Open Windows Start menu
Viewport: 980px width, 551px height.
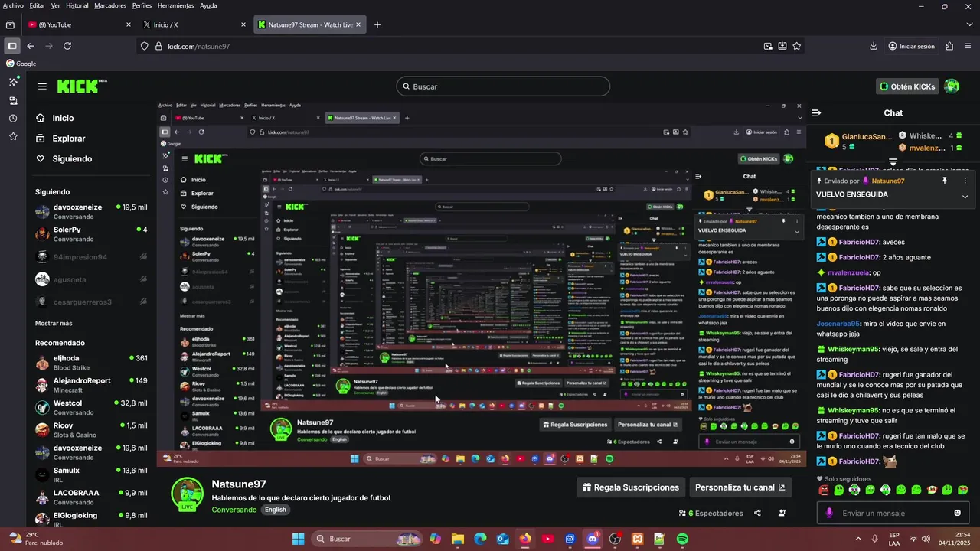298,539
